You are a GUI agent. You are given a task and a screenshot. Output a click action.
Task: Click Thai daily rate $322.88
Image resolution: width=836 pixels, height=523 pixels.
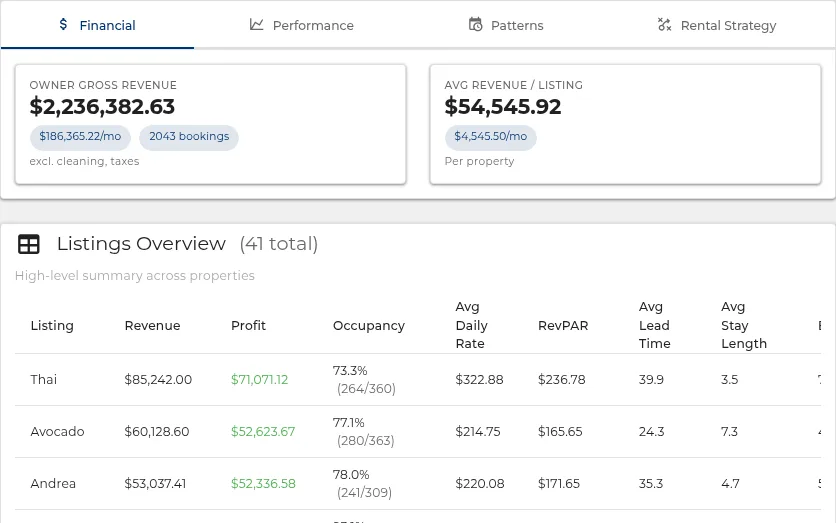click(x=479, y=380)
